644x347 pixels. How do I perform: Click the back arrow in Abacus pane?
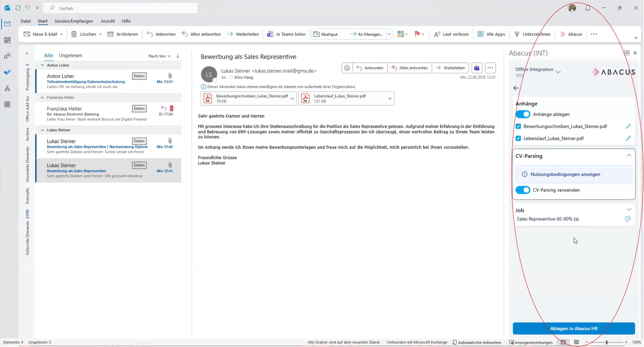(516, 88)
